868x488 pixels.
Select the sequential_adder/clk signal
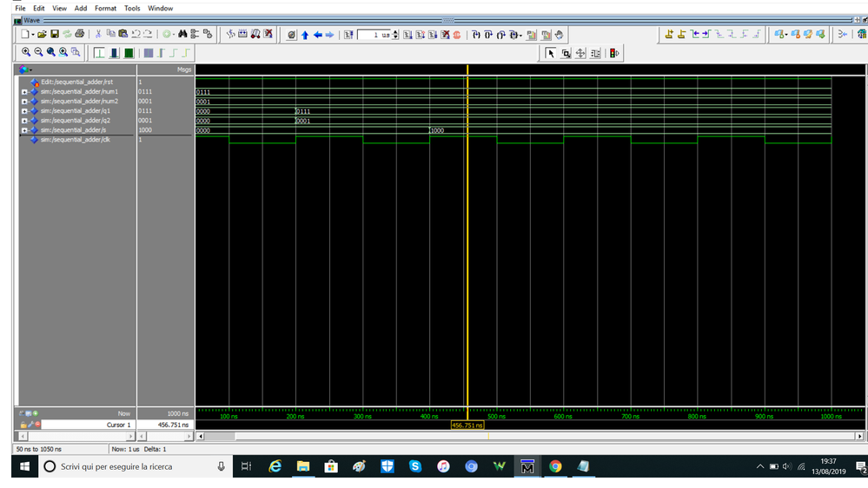pyautogui.click(x=75, y=140)
